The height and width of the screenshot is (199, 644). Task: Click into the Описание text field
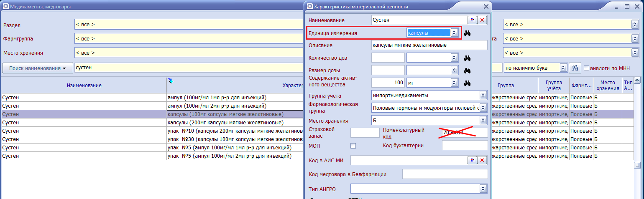[x=429, y=45]
